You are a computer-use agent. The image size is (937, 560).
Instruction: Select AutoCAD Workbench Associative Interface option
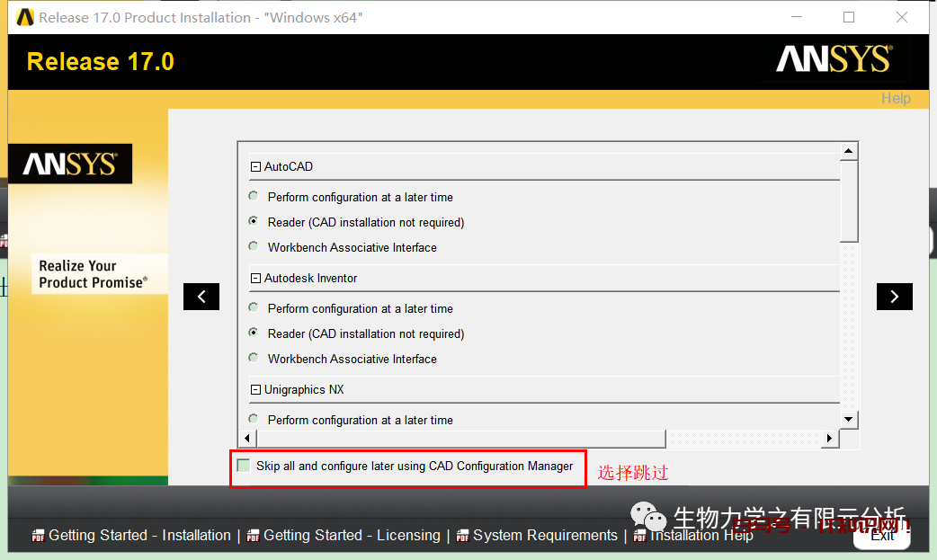click(254, 246)
